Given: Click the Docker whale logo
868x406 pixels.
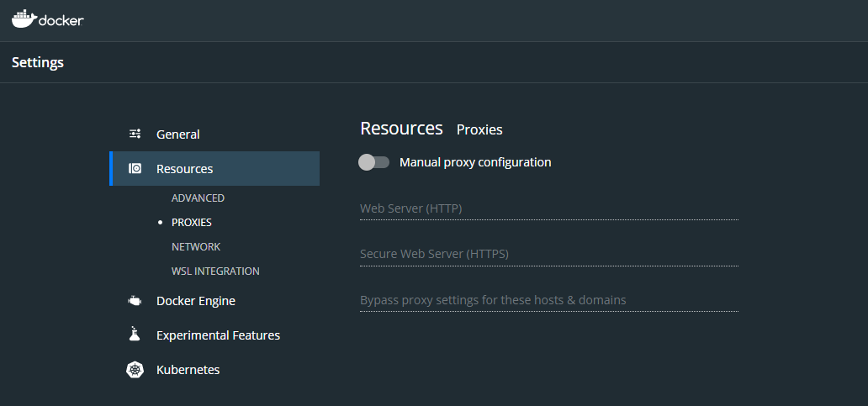Looking at the screenshot, I should (x=48, y=19).
